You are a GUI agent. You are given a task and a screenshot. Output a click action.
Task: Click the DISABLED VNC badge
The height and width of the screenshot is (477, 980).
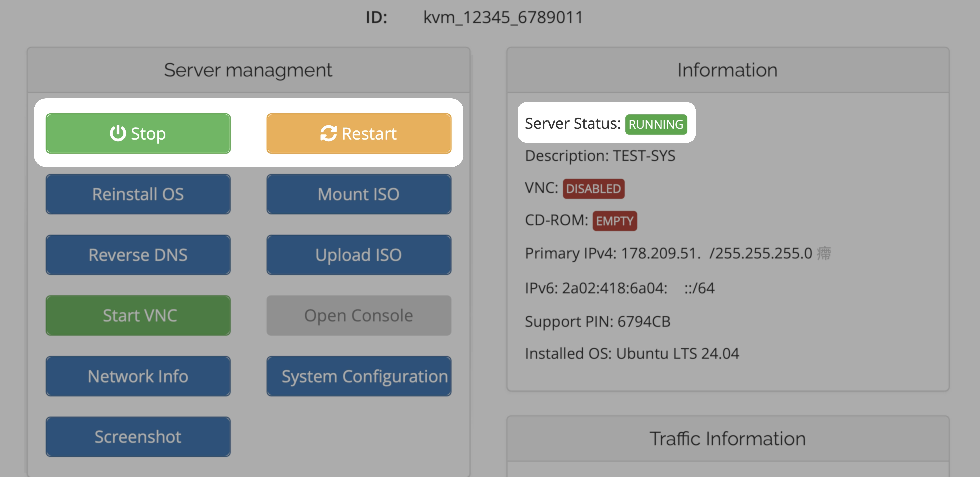(593, 189)
